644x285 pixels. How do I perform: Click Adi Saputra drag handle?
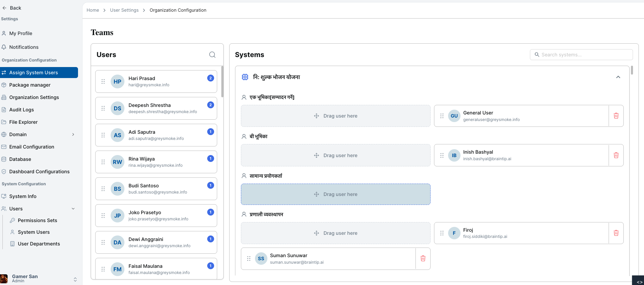[103, 135]
